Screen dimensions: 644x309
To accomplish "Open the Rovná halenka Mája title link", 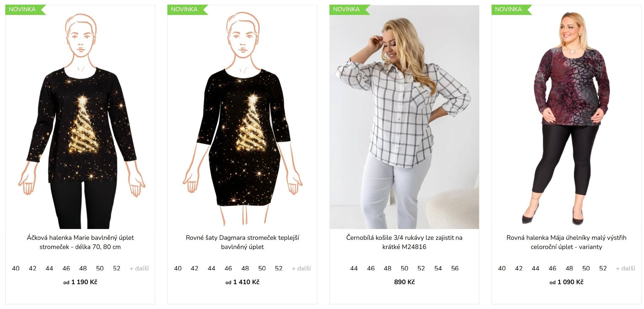I will coord(566,242).
